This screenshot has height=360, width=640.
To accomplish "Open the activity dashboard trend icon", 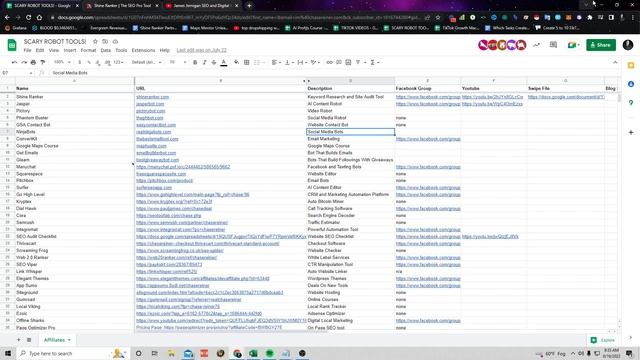I will point(536,45).
